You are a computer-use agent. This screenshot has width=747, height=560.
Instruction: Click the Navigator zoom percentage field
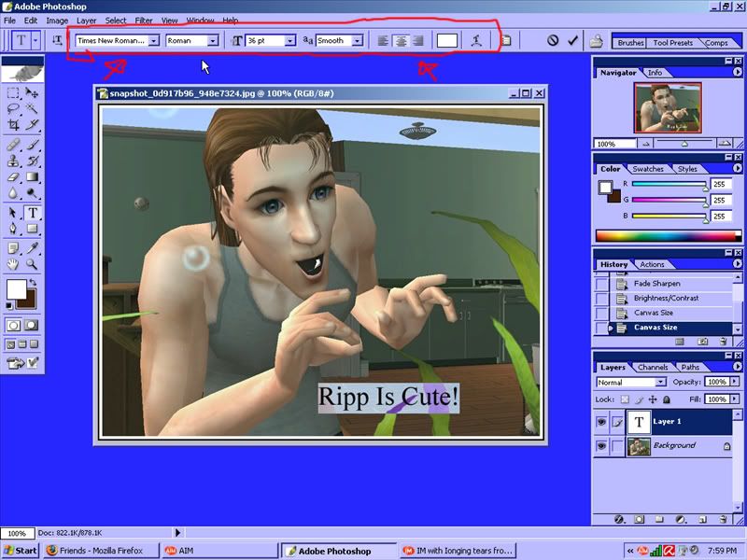pos(614,144)
